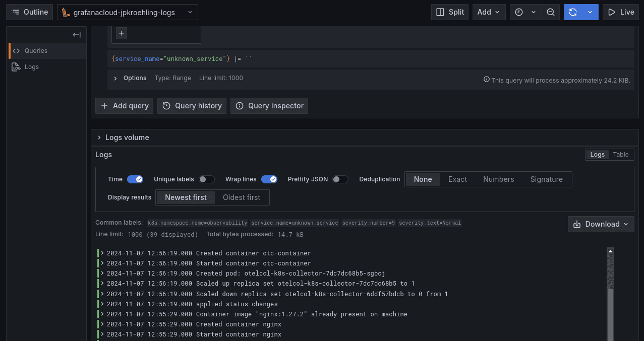Switch logs view to Table

click(620, 154)
